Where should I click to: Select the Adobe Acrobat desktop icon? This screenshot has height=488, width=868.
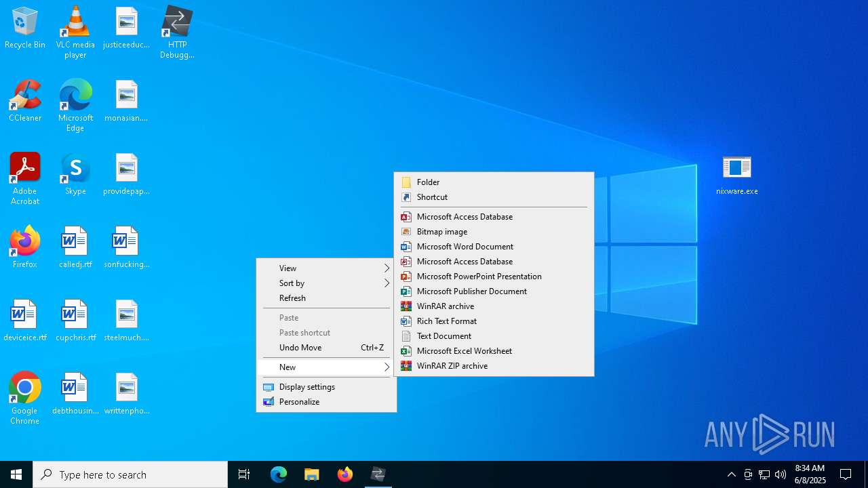(x=25, y=179)
